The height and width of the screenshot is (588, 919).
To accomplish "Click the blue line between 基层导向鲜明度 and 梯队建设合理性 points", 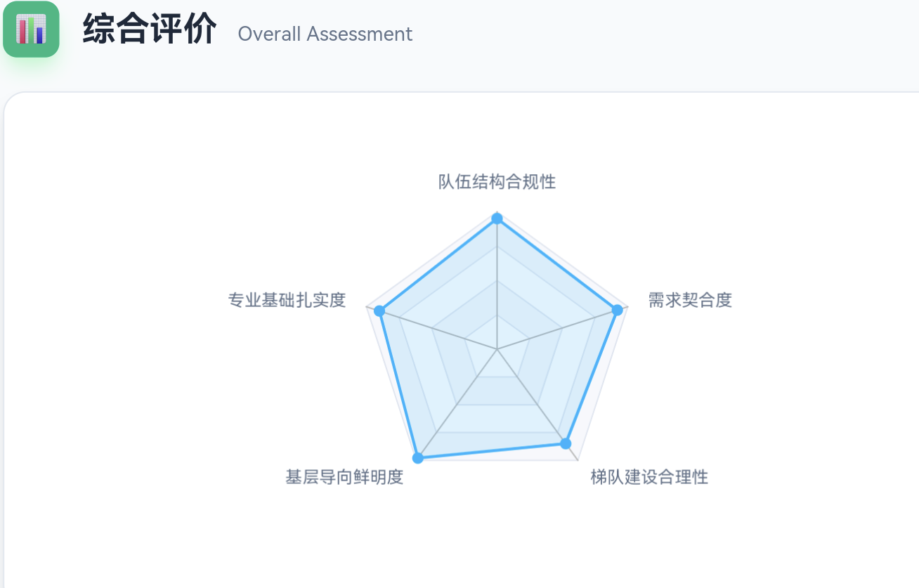I will click(x=492, y=451).
